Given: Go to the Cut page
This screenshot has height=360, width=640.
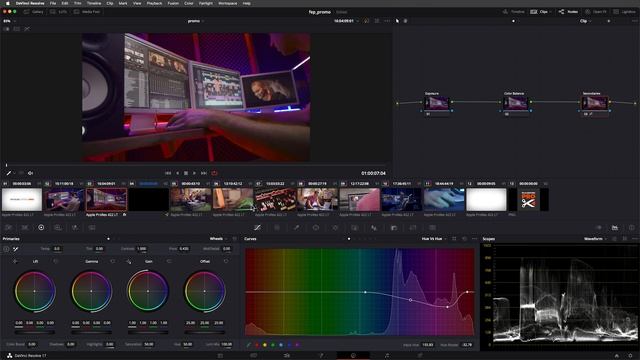Looking at the screenshot, I should point(253,356).
